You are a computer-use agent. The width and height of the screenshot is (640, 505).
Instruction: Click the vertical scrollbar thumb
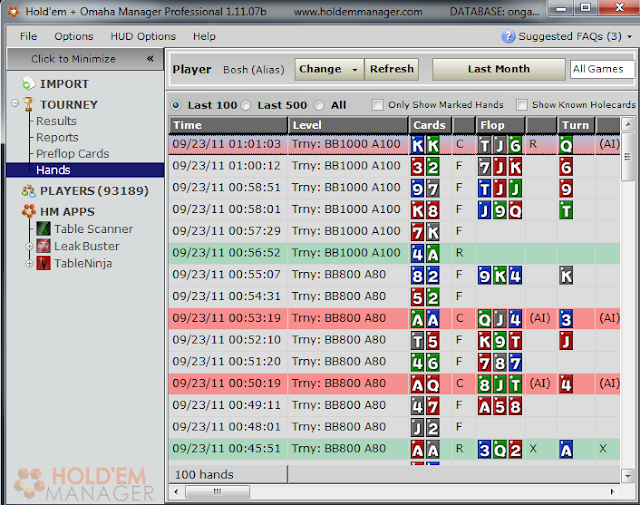(x=627, y=156)
